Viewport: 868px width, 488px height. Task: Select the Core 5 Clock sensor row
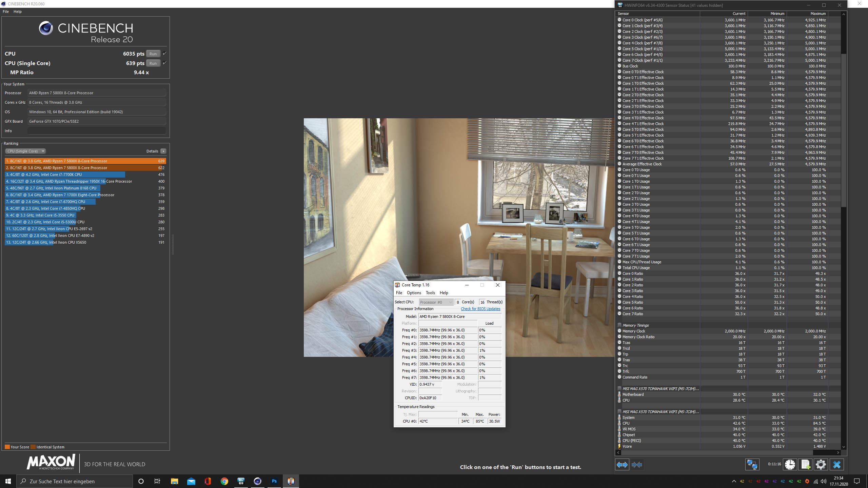[728, 49]
